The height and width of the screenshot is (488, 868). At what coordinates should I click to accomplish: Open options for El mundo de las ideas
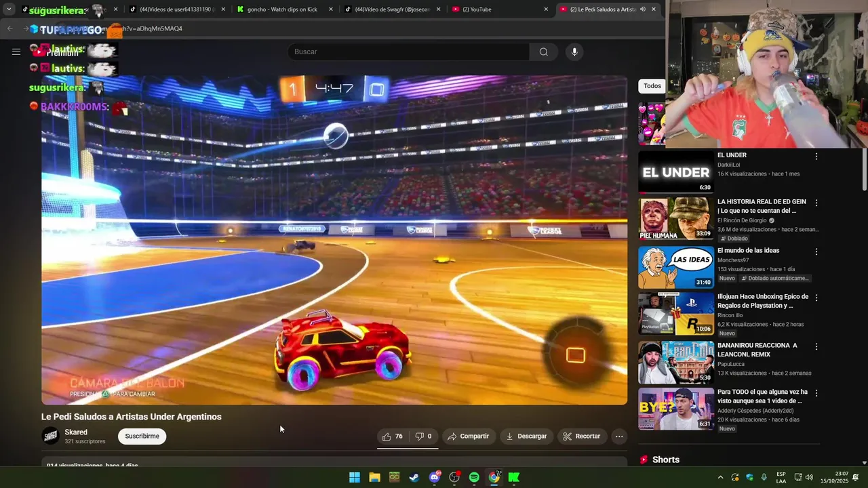click(x=816, y=251)
